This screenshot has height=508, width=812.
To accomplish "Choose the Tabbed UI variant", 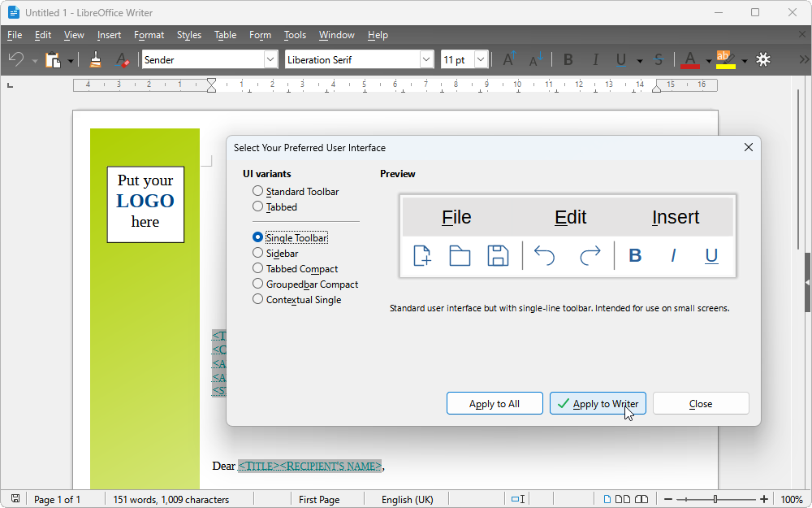I will click(x=258, y=206).
